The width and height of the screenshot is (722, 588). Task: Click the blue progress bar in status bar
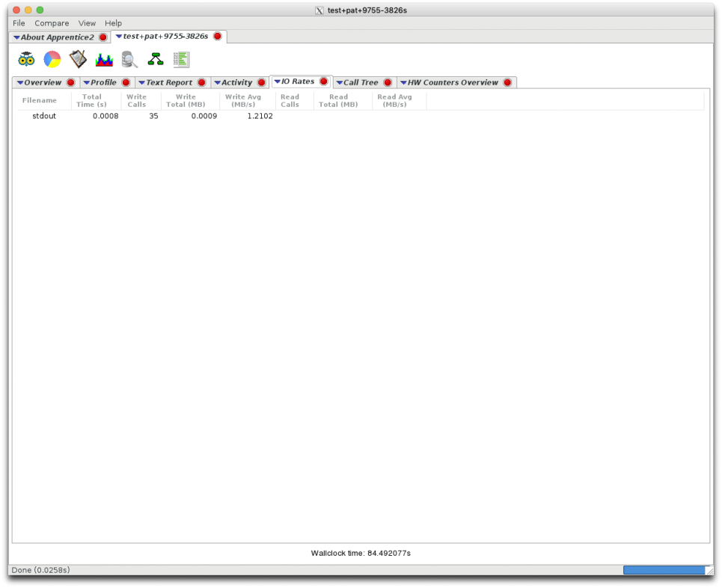pyautogui.click(x=664, y=570)
